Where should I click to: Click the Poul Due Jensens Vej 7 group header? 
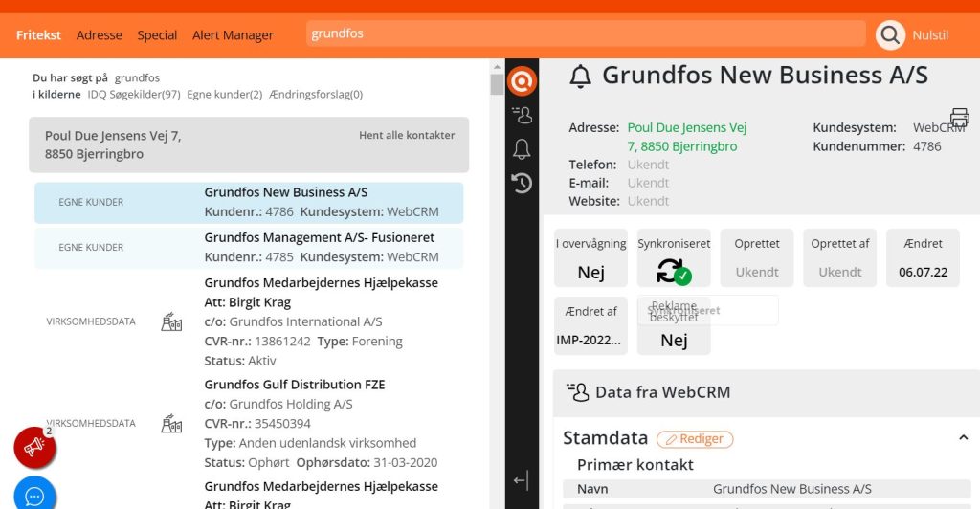(x=249, y=144)
